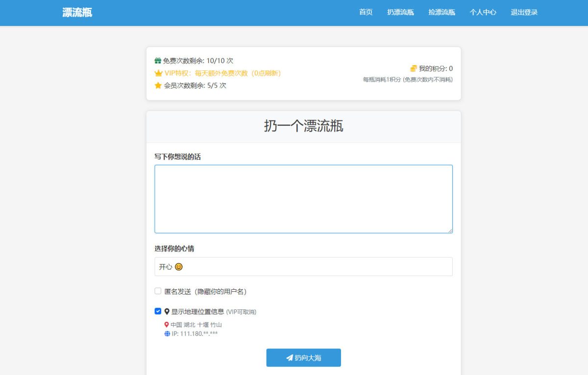Click the coins icon beside 我的积分
This screenshot has height=375, width=588.
(414, 69)
